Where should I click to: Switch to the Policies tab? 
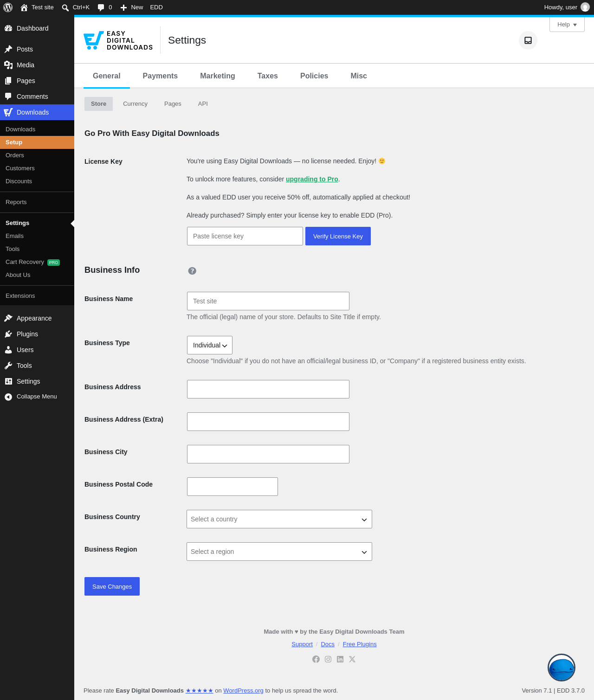pyautogui.click(x=314, y=76)
